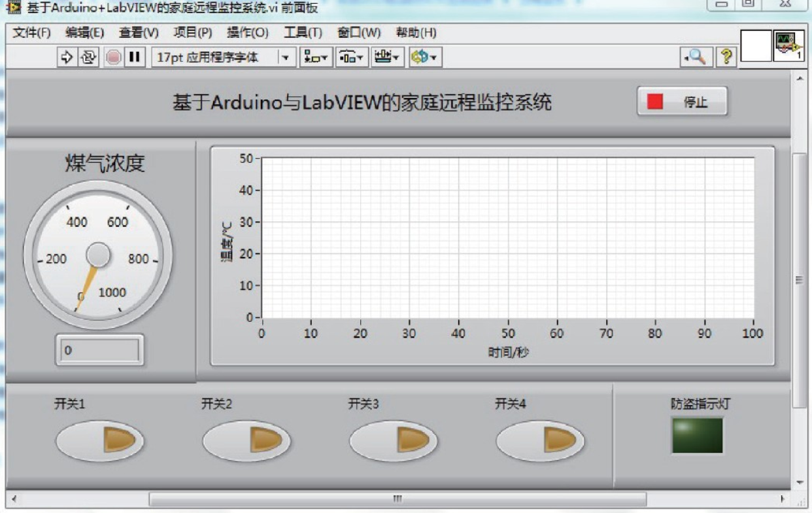This screenshot has height=513, width=812.
Task: Toggle switch 开关1
Action: (99, 440)
